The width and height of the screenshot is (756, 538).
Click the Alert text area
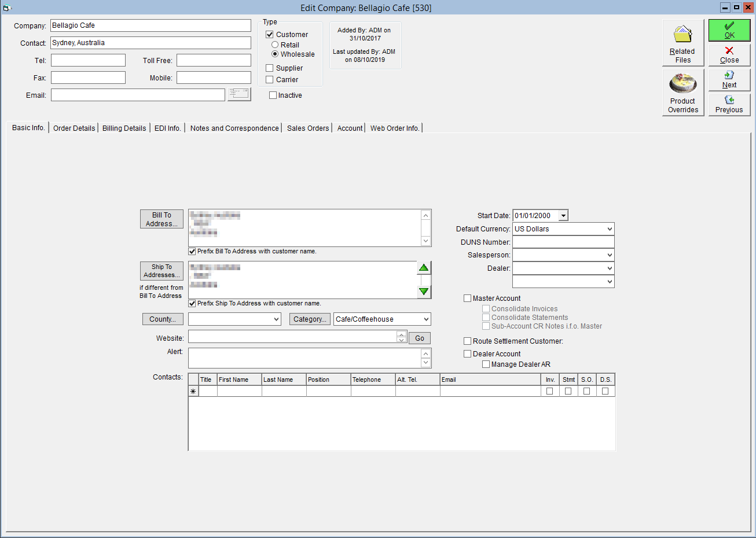(304, 358)
